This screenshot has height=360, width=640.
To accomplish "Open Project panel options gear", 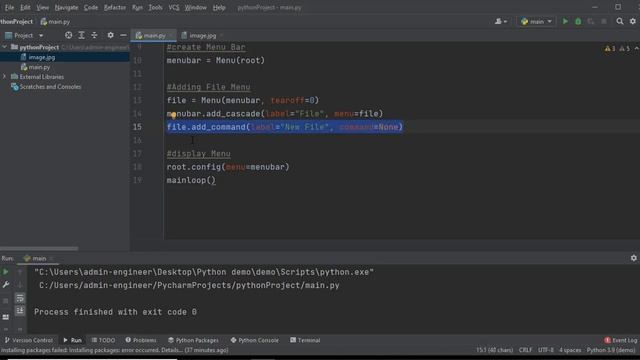I will point(110,36).
